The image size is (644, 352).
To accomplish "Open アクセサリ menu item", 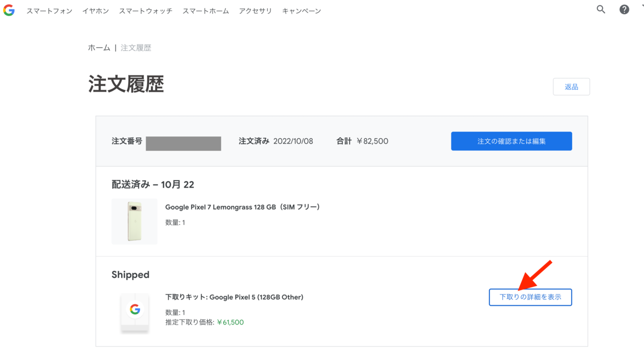I will pyautogui.click(x=255, y=11).
